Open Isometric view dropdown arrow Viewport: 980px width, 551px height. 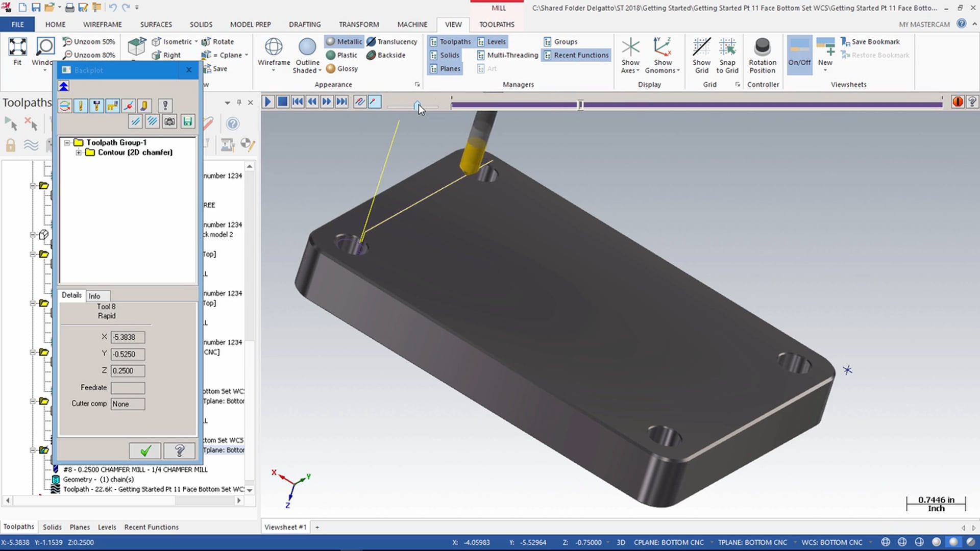click(x=196, y=42)
